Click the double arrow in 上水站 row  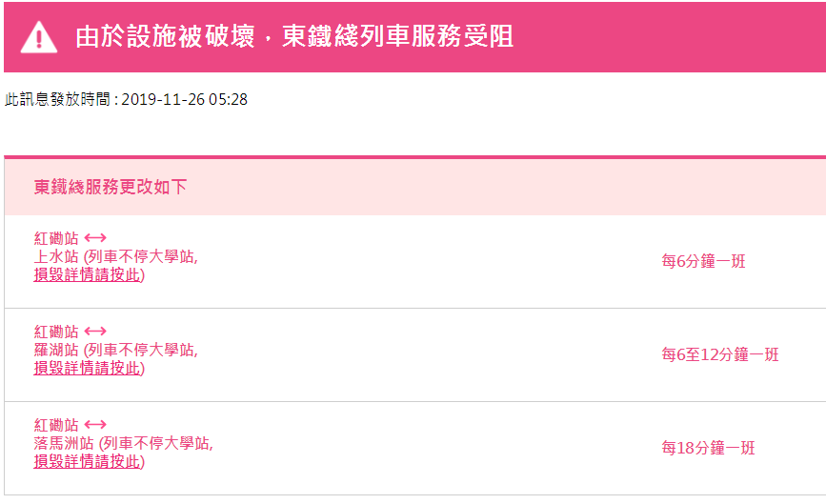point(95,239)
